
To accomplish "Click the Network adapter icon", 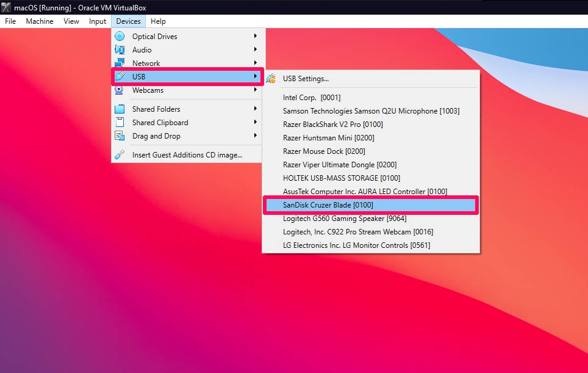I will [x=120, y=63].
